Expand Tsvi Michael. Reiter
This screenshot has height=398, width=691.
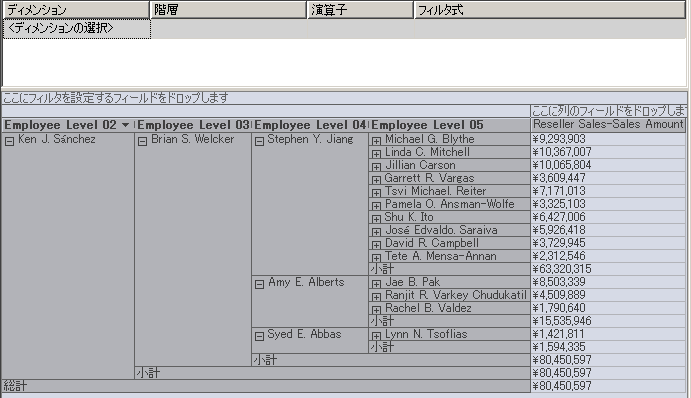click(376, 193)
